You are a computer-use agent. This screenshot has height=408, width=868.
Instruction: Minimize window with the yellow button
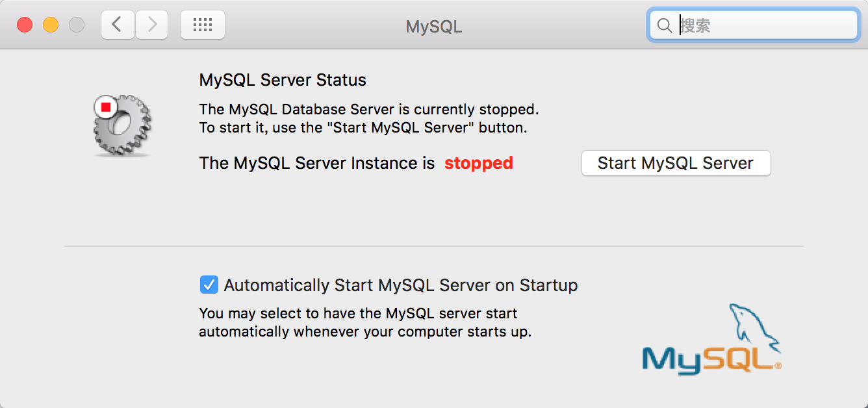click(x=51, y=25)
